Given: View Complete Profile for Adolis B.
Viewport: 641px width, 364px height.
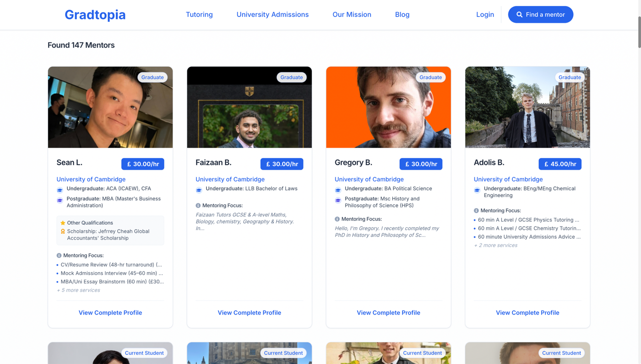Looking at the screenshot, I should pos(527,313).
